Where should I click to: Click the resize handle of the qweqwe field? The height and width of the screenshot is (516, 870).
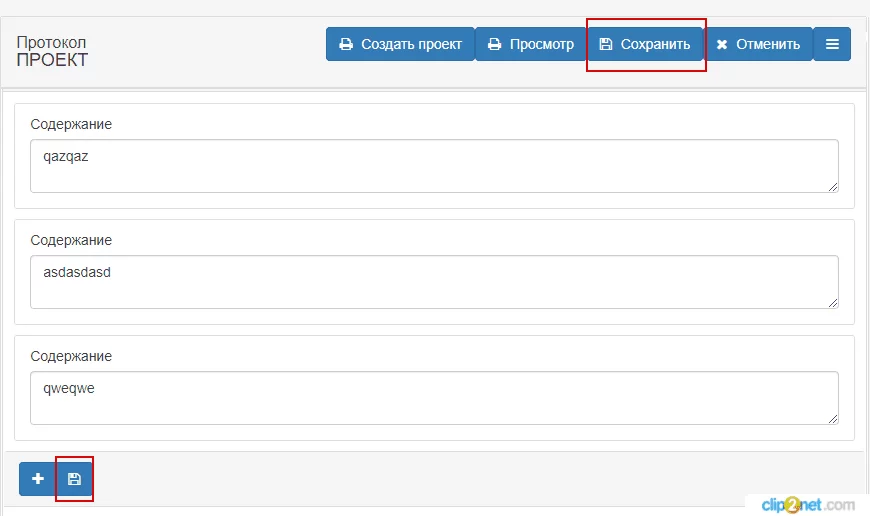tap(833, 419)
